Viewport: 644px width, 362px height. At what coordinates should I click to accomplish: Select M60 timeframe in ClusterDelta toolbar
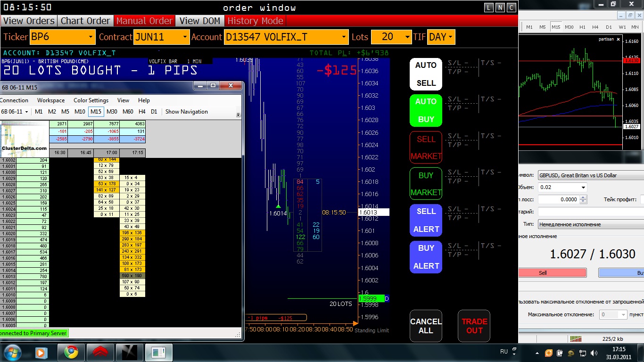pyautogui.click(x=128, y=112)
